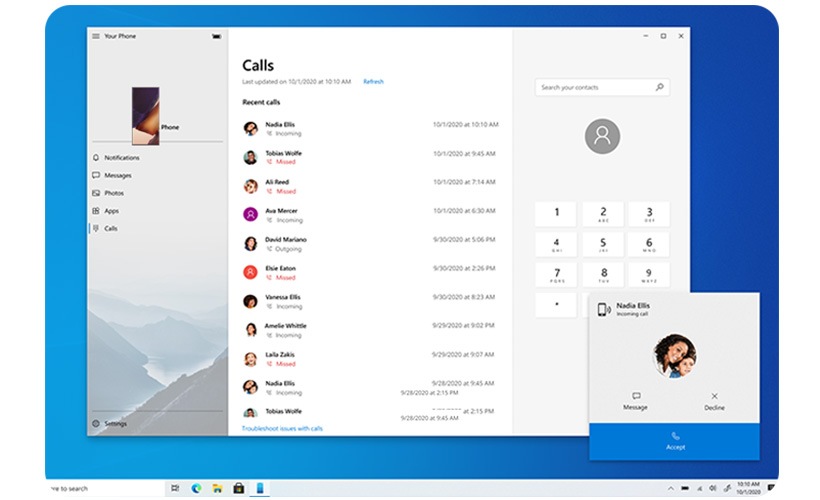Select David Mariano outgoing call
Screen dimensions: 820x500
pyautogui.click(x=370, y=244)
